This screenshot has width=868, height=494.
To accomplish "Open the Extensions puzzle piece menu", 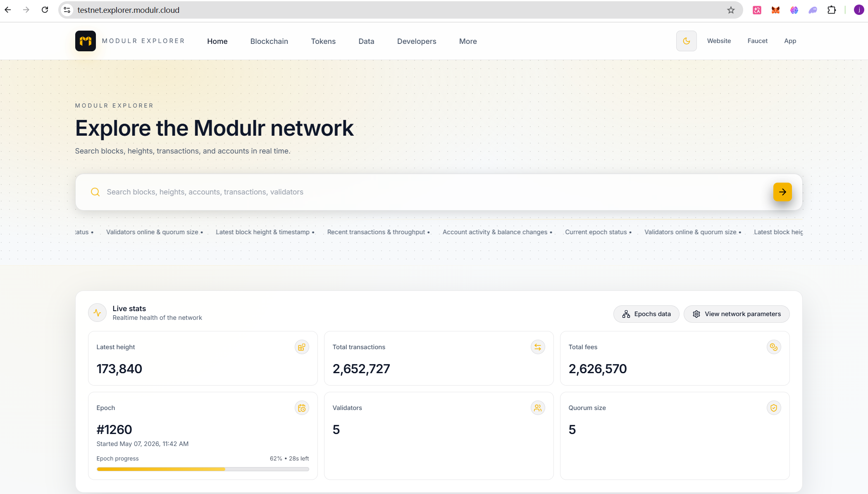I will pyautogui.click(x=832, y=10).
